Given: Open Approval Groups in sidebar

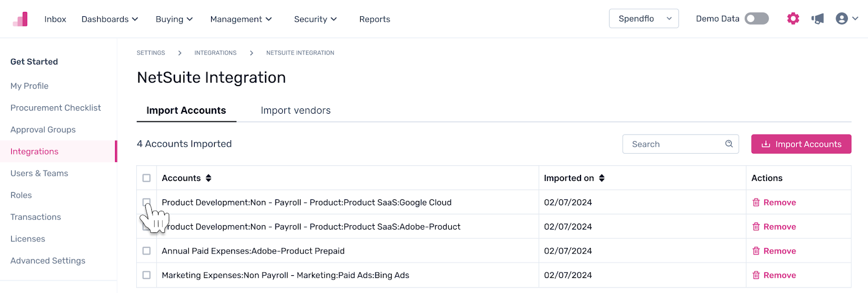Looking at the screenshot, I should point(43,130).
